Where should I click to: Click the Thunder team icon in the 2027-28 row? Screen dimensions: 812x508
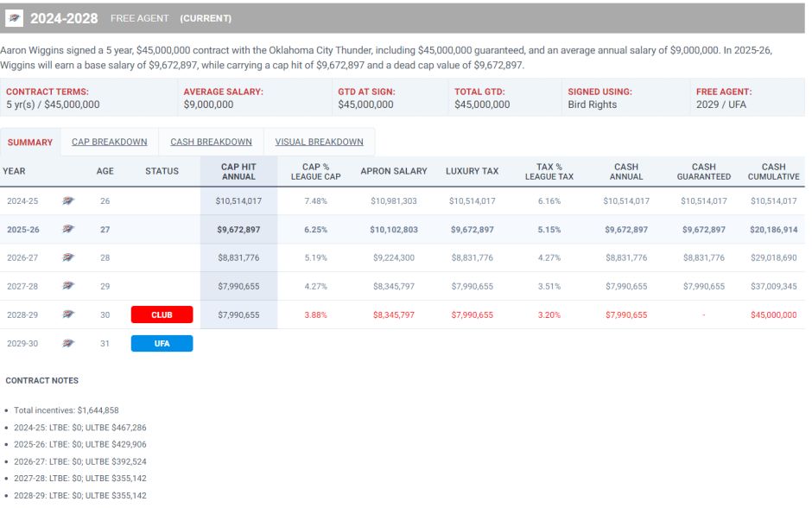pos(68,286)
